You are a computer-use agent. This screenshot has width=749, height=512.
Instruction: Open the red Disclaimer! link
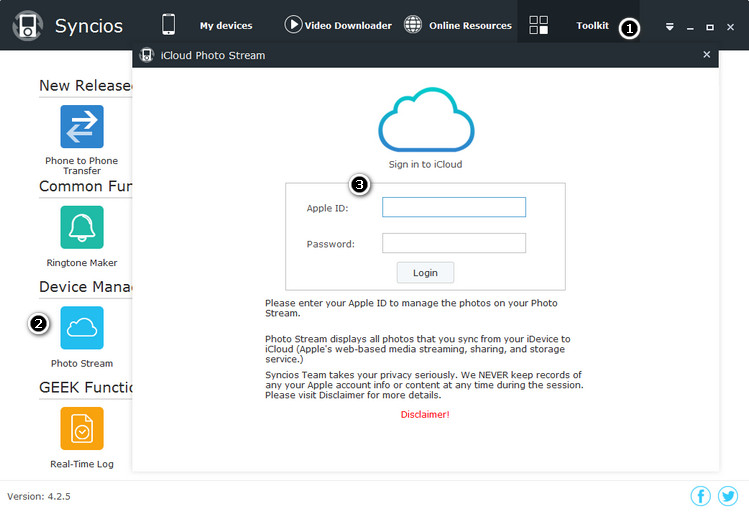tap(425, 415)
